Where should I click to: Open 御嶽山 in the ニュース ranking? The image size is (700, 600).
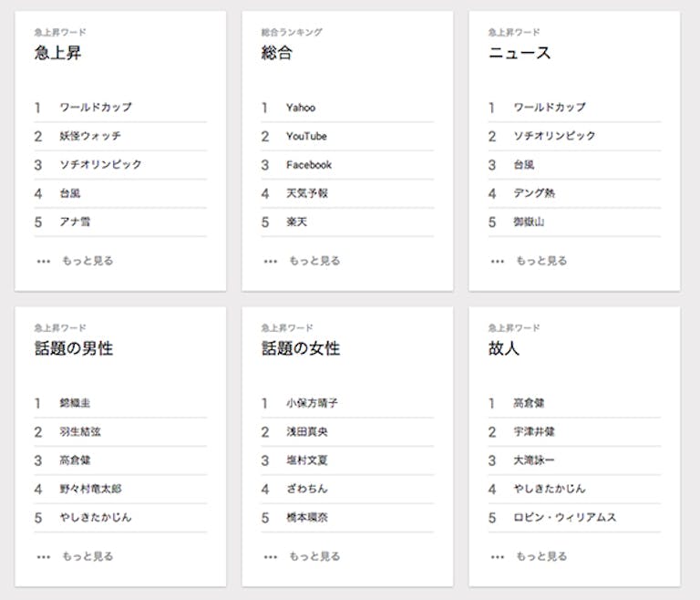tap(529, 222)
